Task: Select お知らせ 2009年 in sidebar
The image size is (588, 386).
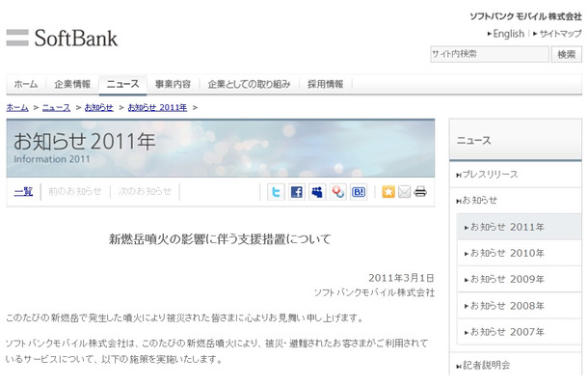Action: point(519,279)
